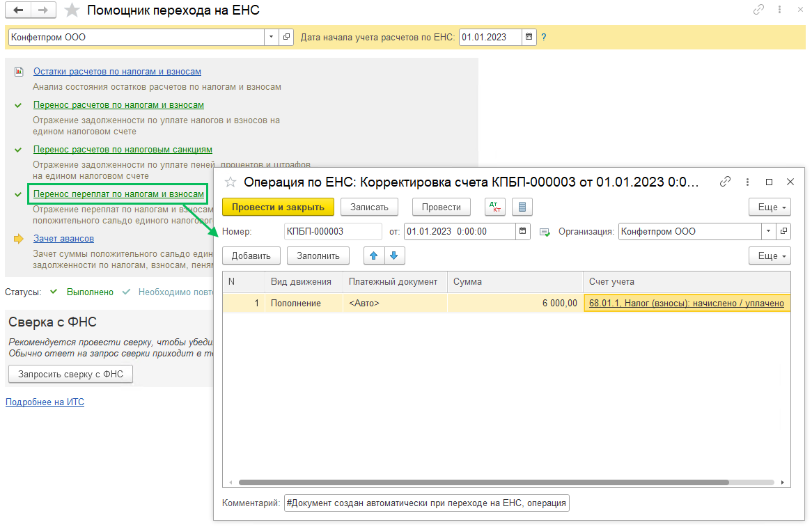Open the vertical three-dots menu in dialog
This screenshot has width=812, height=527.
pos(747,182)
